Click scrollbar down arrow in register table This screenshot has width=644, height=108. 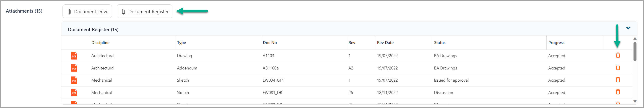tap(635, 102)
